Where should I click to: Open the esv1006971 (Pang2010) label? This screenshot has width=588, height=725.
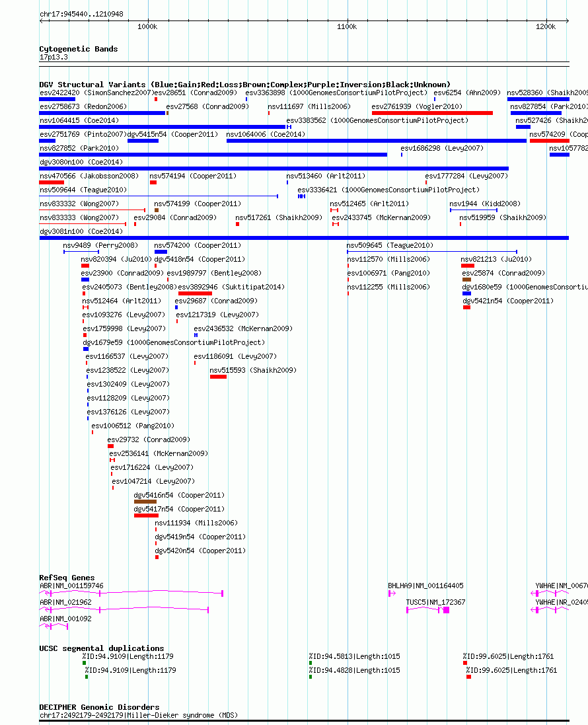(x=388, y=273)
